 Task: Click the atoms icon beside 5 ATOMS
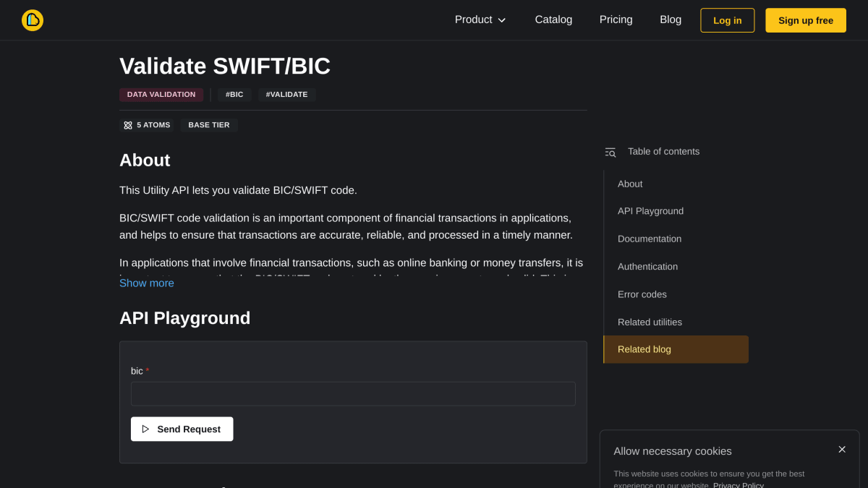128,125
